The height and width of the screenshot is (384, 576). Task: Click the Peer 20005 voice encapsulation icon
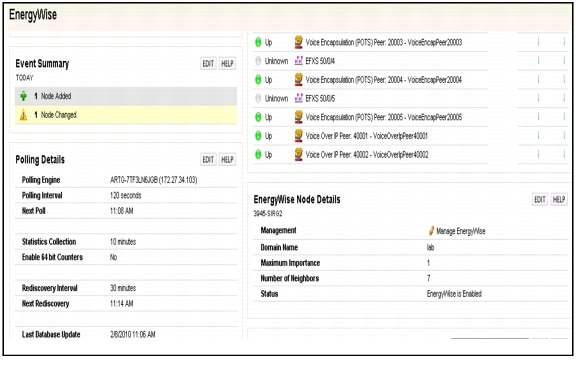(x=299, y=117)
